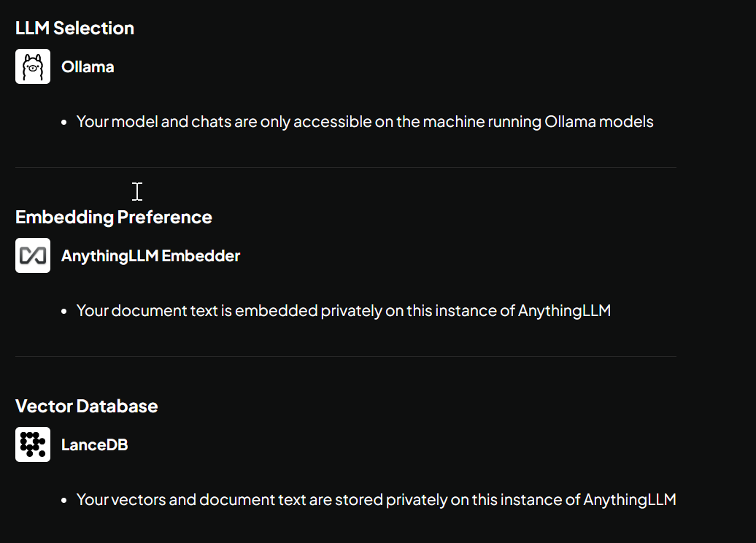
Task: Select the LanceDB provider name
Action: click(95, 445)
